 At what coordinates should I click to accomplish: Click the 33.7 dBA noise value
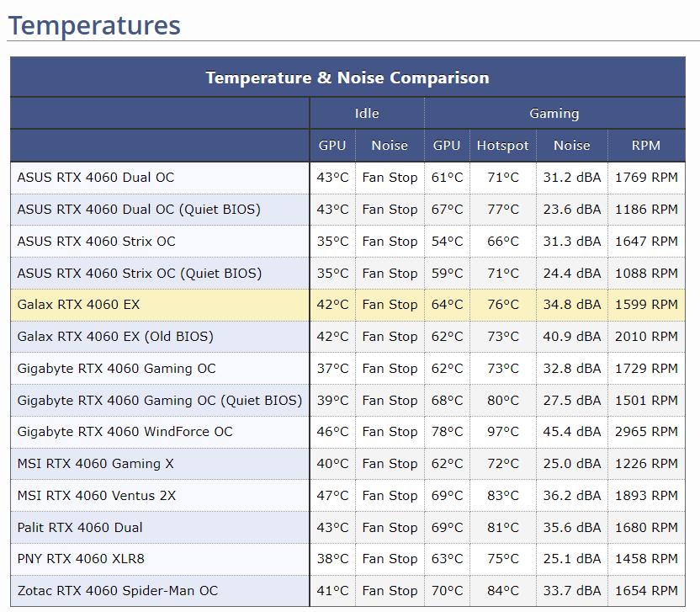click(x=572, y=591)
